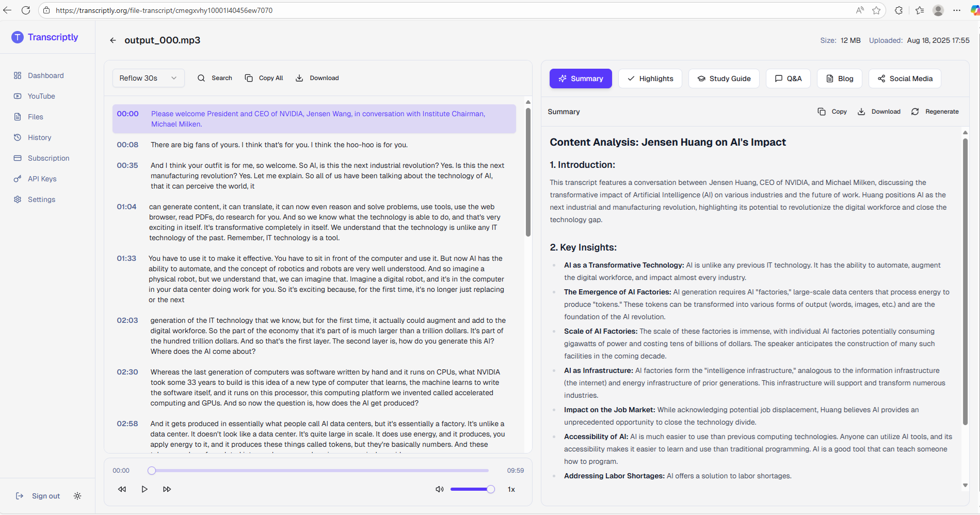This screenshot has height=515, width=980.
Task: Click the Transcriptly logo
Action: click(x=45, y=37)
